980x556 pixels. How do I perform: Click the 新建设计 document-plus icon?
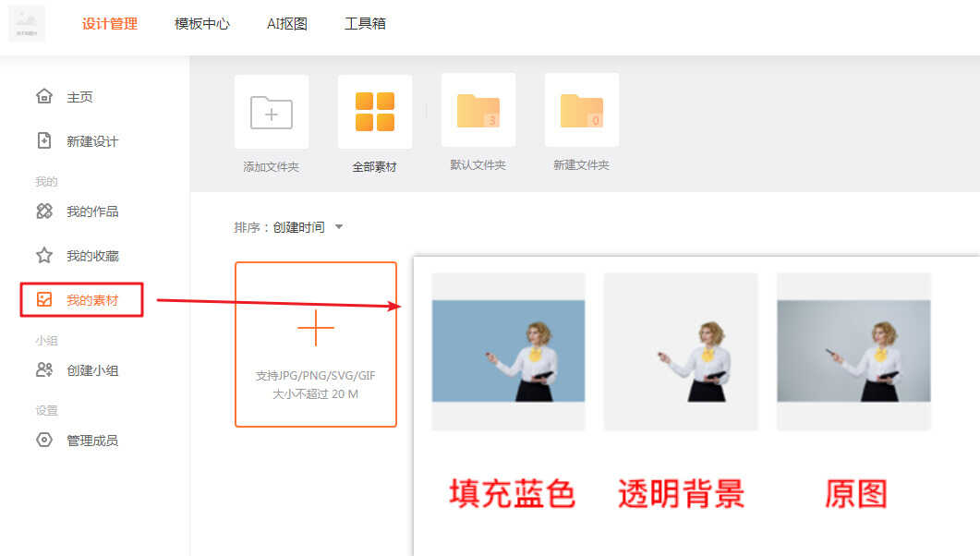pyautogui.click(x=44, y=140)
